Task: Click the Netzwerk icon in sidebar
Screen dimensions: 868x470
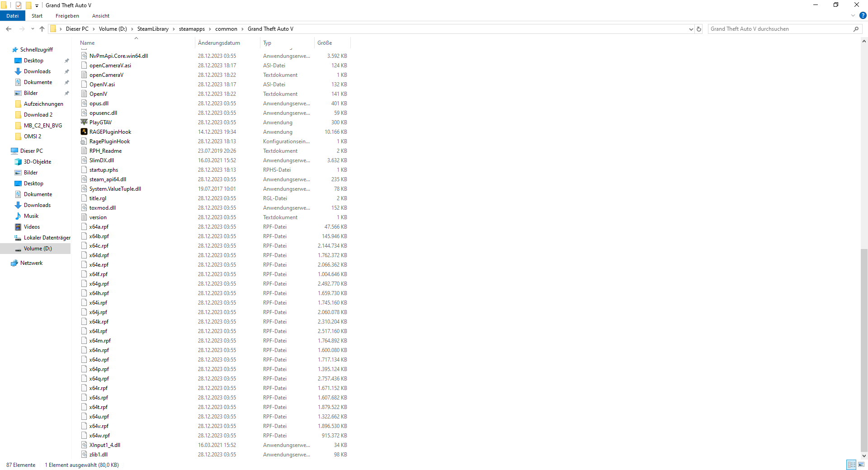Action: 14,263
